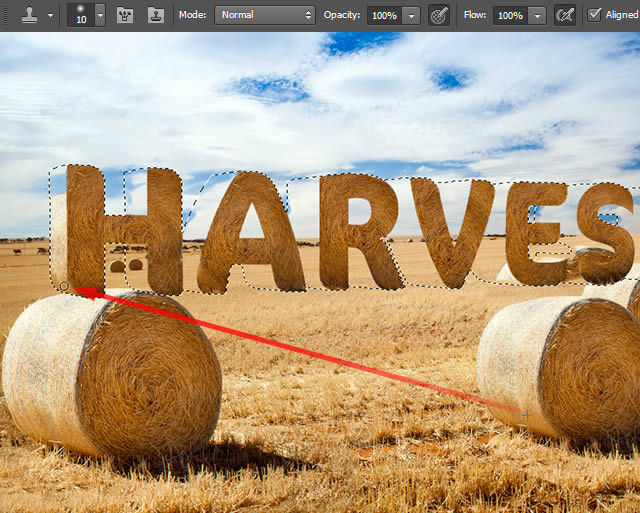This screenshot has width=640, height=513.
Task: Expand the Flow slider arrow
Action: pos(538,16)
